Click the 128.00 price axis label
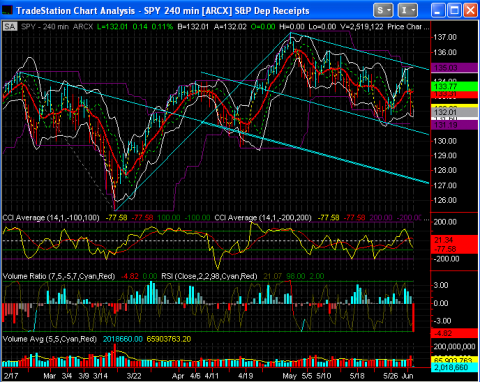Viewport: 480px width, 382px height. (445, 170)
